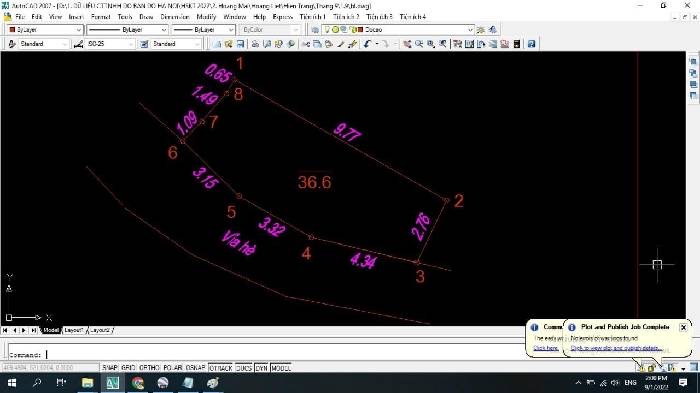Click the Match Properties brush icon

point(341,44)
